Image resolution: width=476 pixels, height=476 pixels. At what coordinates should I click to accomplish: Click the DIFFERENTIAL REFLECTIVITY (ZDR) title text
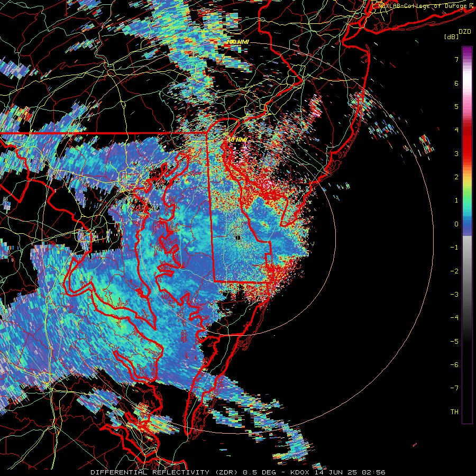tap(166, 472)
